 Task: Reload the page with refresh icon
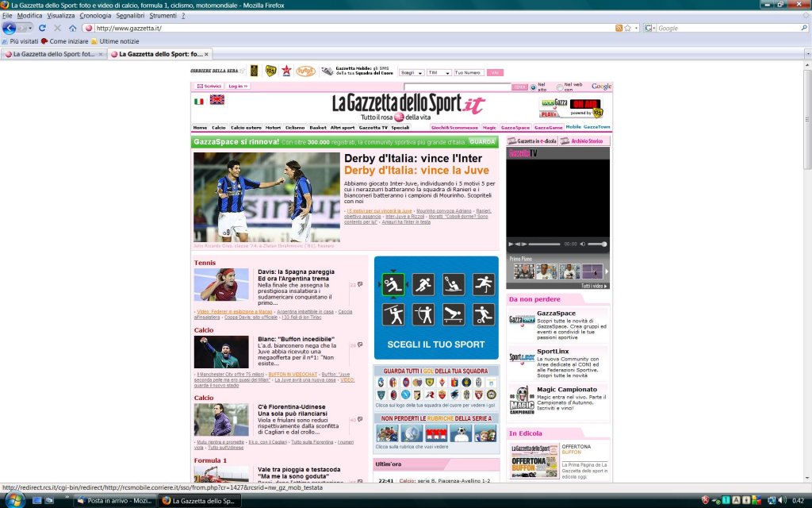point(43,28)
